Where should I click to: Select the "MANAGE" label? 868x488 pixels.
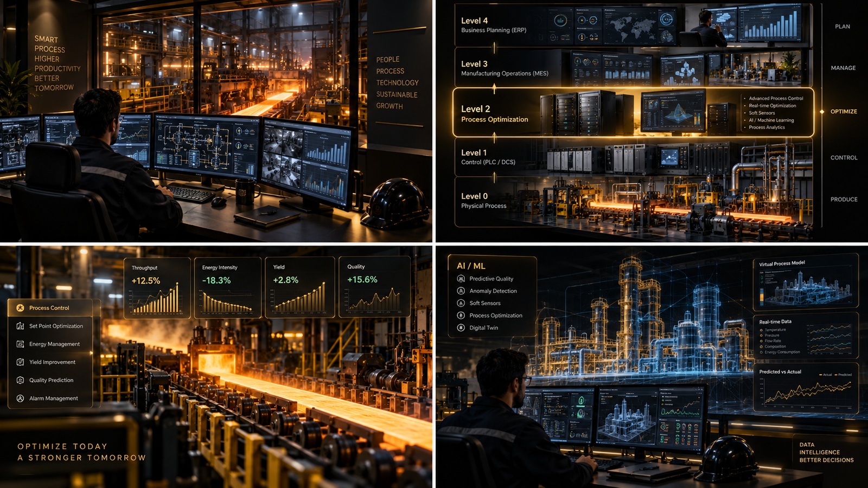click(x=843, y=68)
